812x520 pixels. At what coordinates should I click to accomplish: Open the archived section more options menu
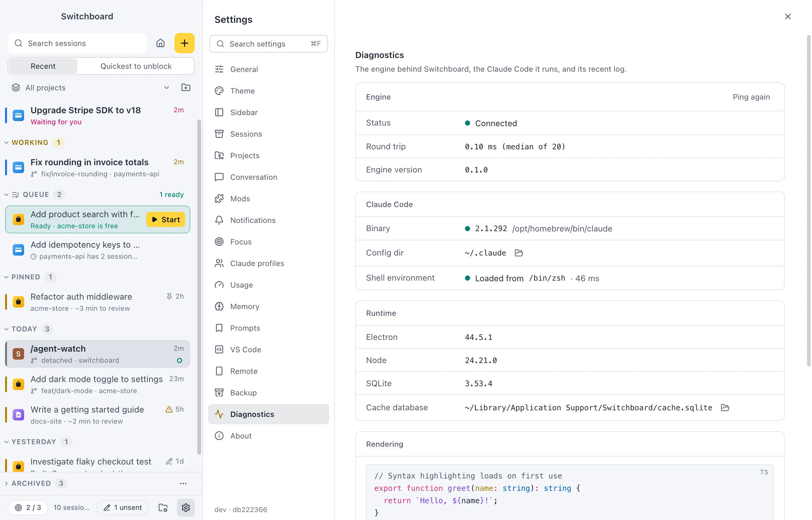click(183, 483)
